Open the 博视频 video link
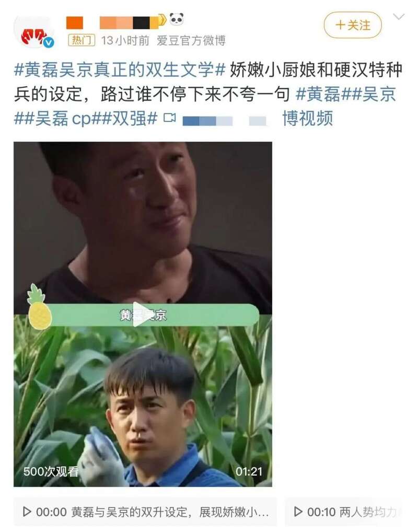This screenshot has height=532, width=418. coord(308,119)
